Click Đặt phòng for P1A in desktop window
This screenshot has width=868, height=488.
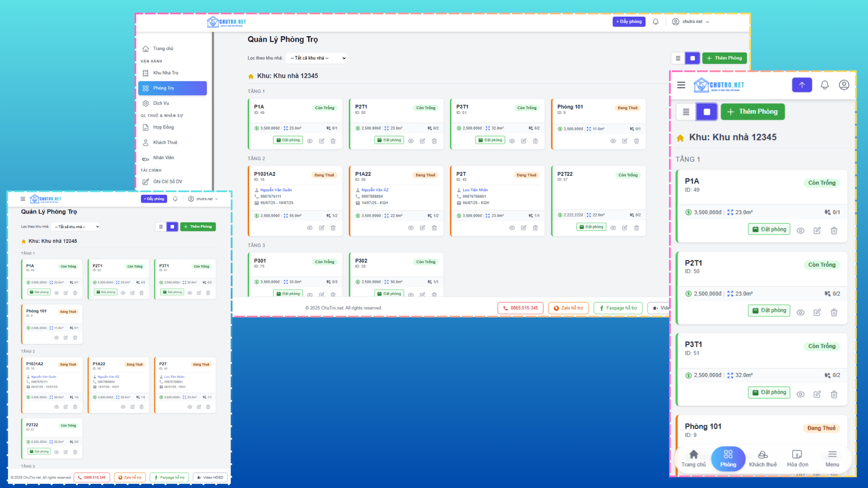pos(288,141)
